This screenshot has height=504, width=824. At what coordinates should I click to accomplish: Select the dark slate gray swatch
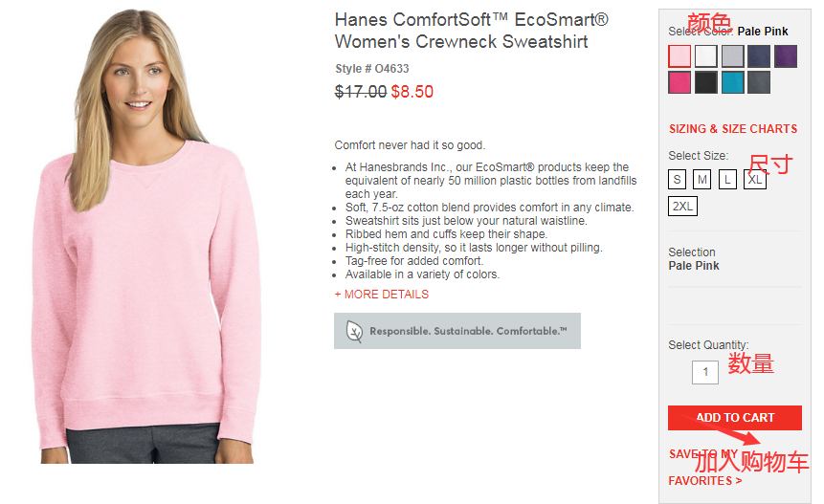click(759, 82)
